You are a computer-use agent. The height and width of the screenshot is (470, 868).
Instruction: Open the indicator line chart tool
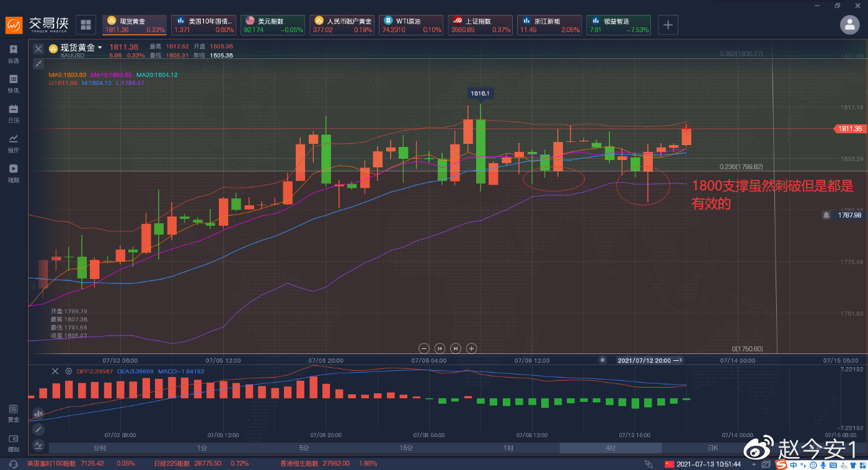click(38, 445)
